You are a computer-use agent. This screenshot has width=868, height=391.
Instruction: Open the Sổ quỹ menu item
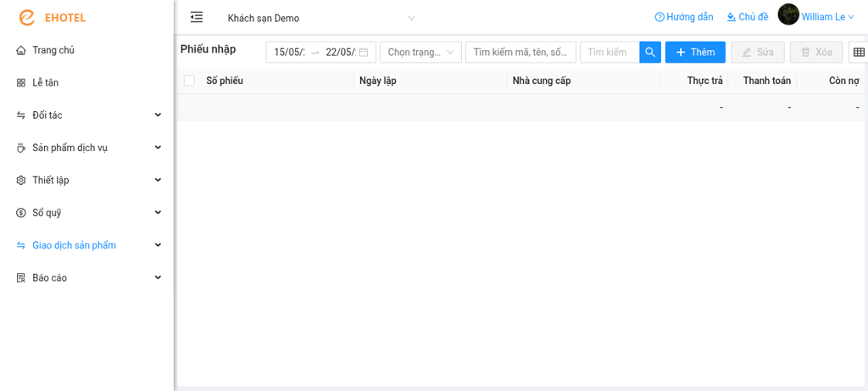(87, 213)
